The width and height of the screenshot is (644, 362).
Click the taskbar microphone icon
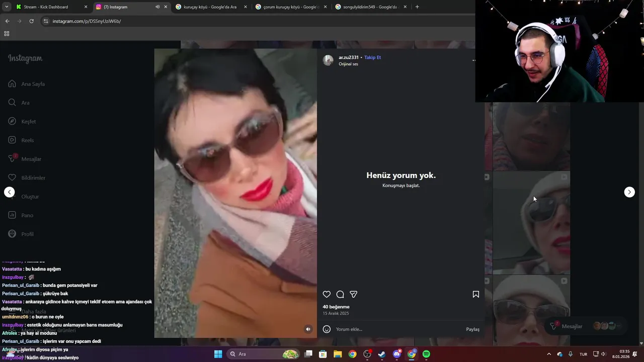571,354
